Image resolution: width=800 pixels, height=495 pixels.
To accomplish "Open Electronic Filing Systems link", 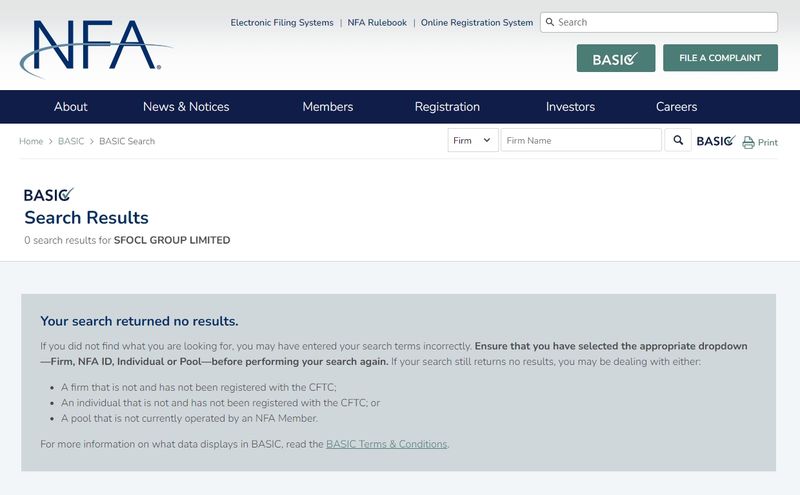I will [282, 22].
